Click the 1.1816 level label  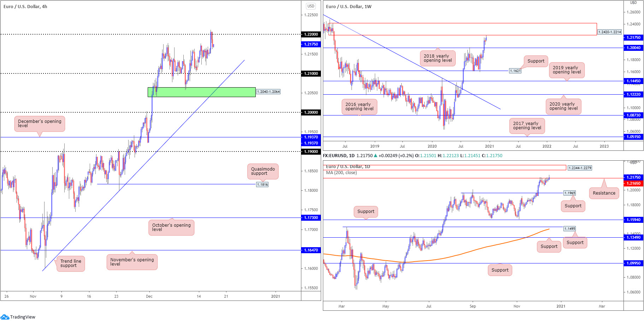(262, 184)
